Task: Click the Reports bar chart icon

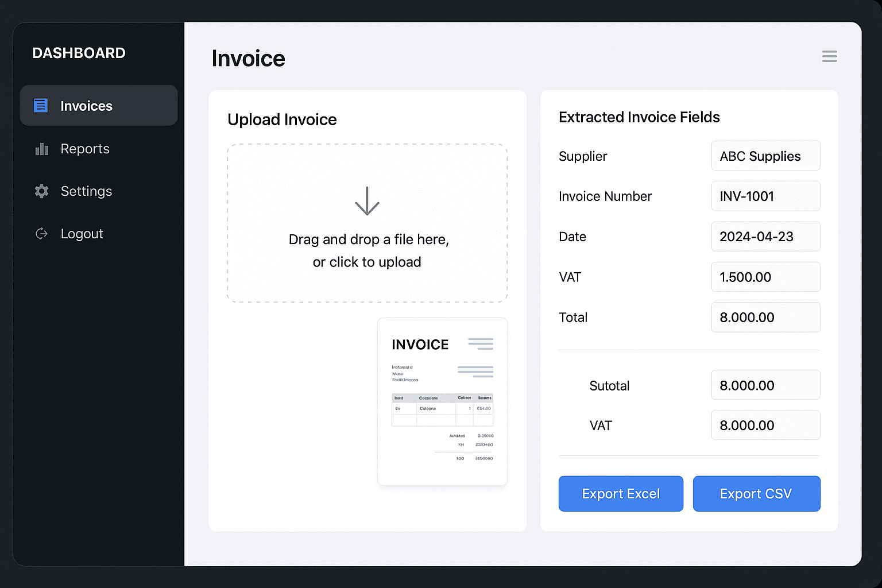Action: 42,149
